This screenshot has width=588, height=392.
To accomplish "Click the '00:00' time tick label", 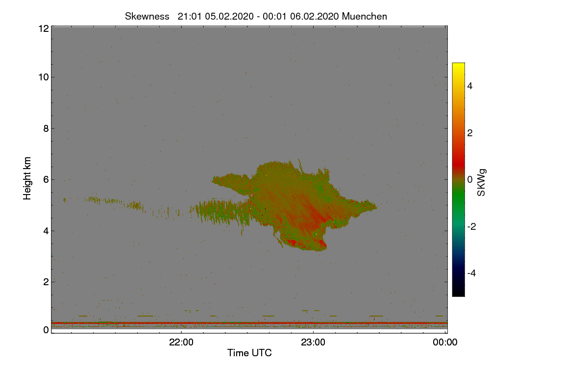I will coord(445,343).
